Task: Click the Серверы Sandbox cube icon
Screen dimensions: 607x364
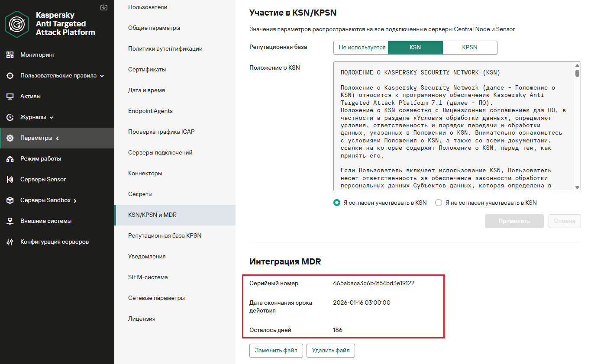Action: coord(10,200)
